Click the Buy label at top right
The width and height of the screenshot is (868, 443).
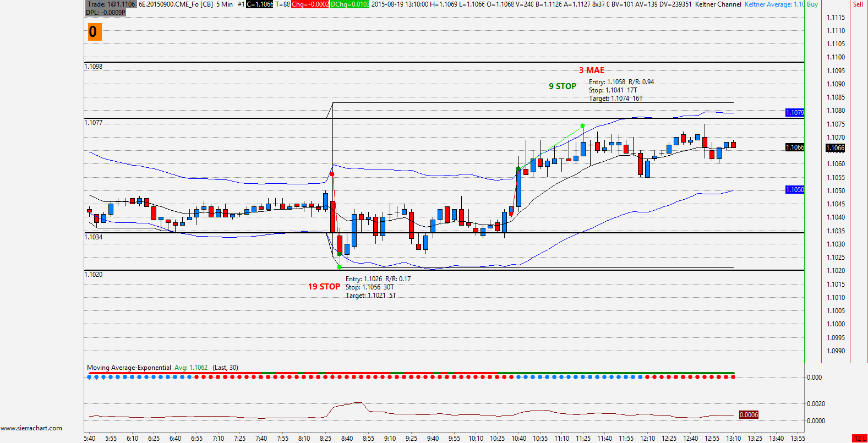click(x=812, y=4)
